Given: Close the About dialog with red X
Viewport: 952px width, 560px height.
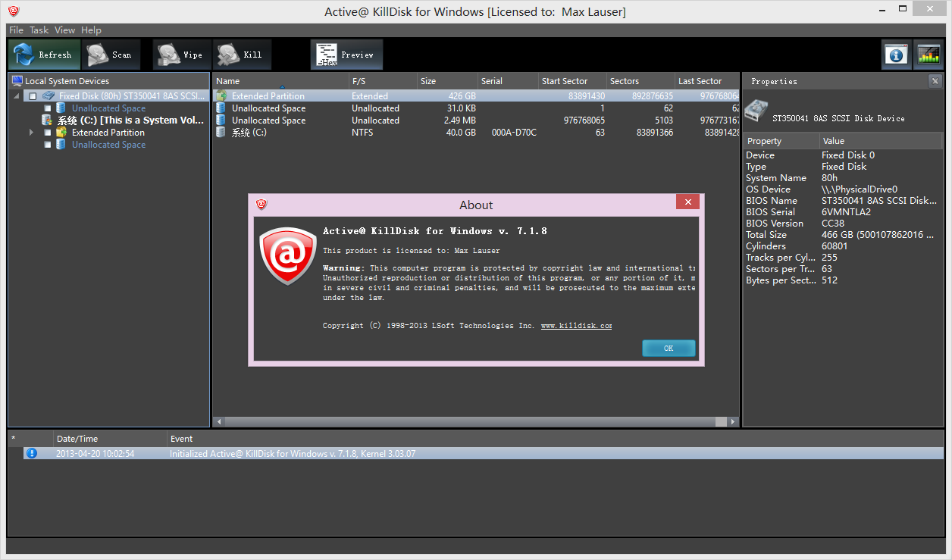Looking at the screenshot, I should (x=687, y=202).
